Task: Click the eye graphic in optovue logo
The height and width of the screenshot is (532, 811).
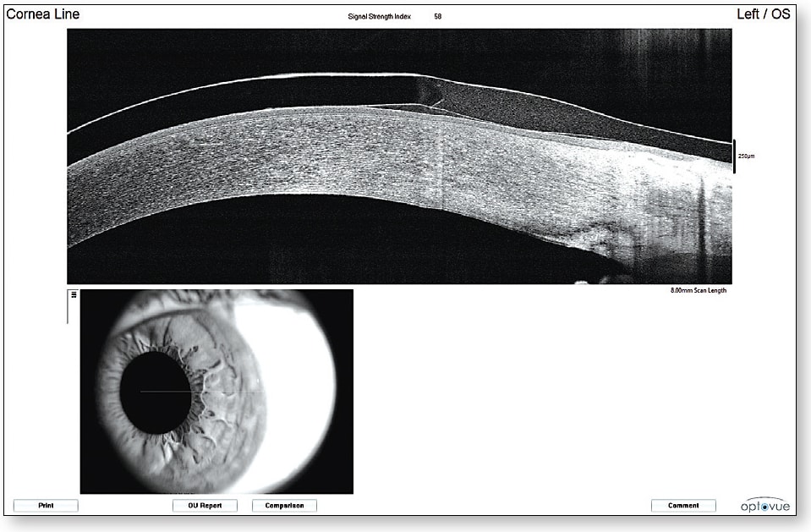Action: [x=764, y=507]
